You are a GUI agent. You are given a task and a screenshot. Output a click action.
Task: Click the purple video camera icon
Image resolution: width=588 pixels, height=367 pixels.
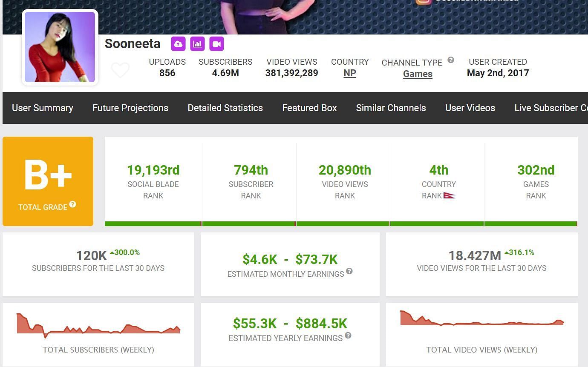216,44
